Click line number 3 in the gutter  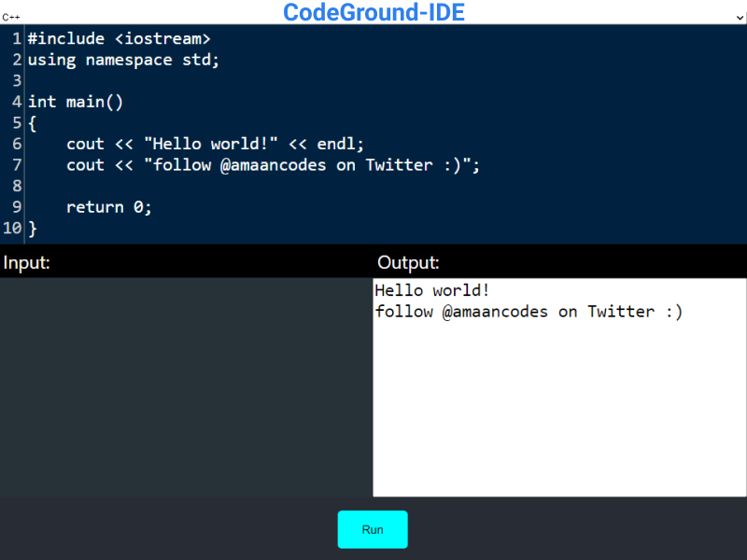tap(17, 81)
